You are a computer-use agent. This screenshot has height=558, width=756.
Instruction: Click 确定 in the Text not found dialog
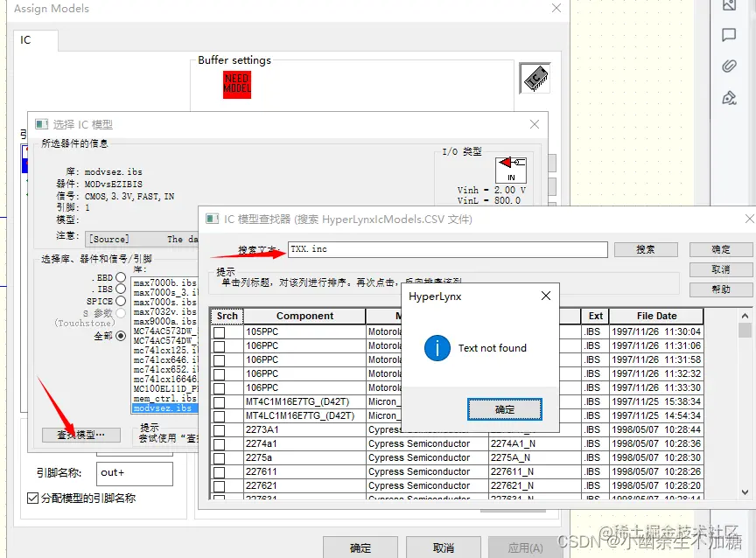tap(505, 408)
